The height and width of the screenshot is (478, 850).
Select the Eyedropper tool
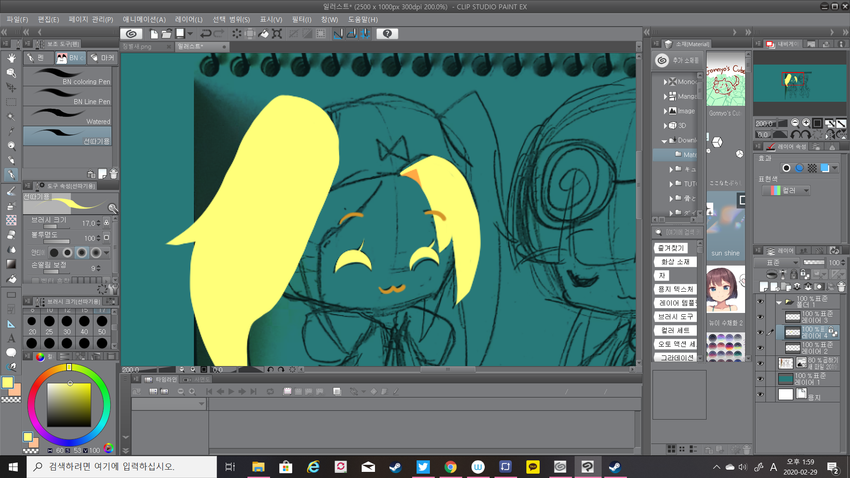pos(11,131)
